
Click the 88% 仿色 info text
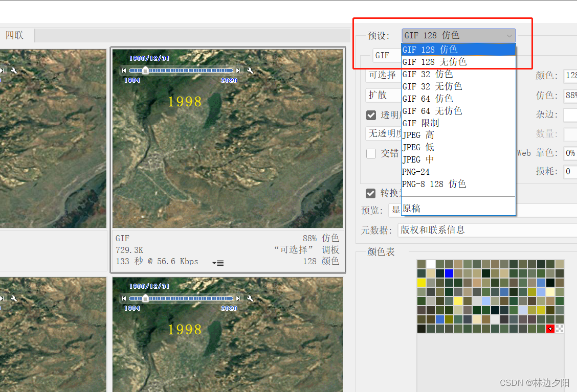pyautogui.click(x=321, y=238)
